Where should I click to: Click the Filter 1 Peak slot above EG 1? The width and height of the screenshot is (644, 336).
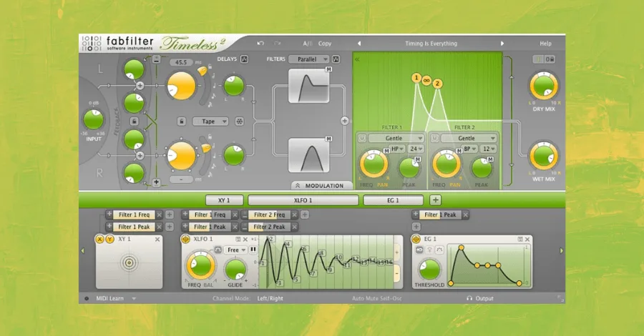click(440, 214)
